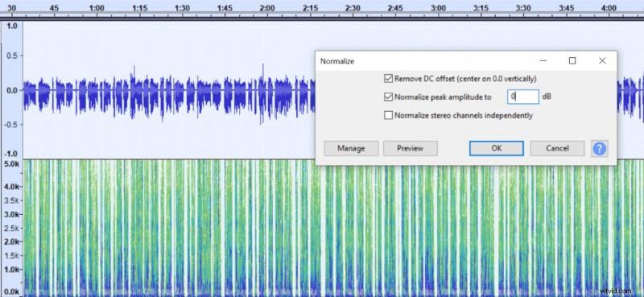644x297 pixels.
Task: Click timeline ruler at 2:30
Action: tap(353, 8)
